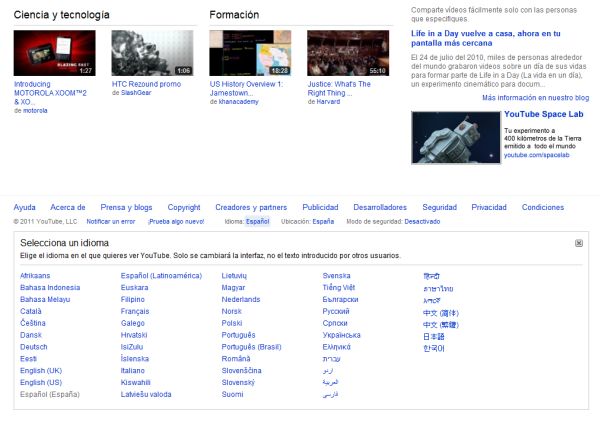Viewport: 600px width, 423px height.
Task: Select 日本語 from the language list
Action: click(x=434, y=336)
